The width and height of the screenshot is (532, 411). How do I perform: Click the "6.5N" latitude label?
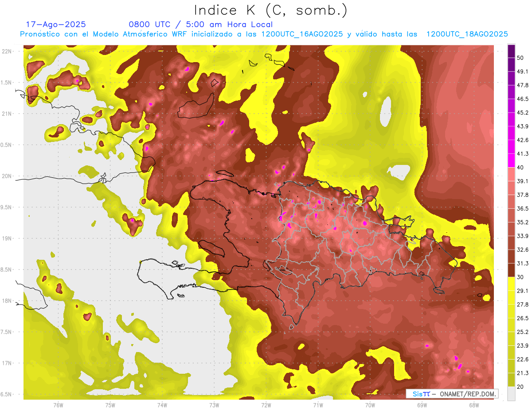[6, 394]
